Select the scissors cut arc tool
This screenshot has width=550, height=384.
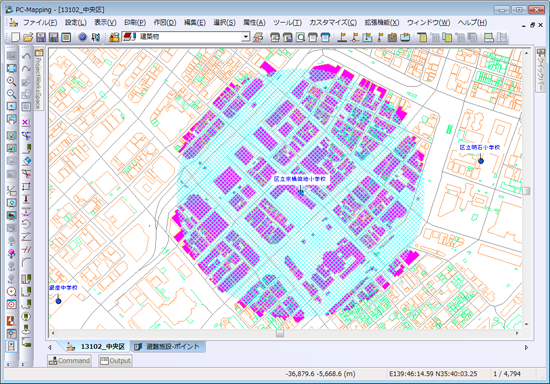26,173
